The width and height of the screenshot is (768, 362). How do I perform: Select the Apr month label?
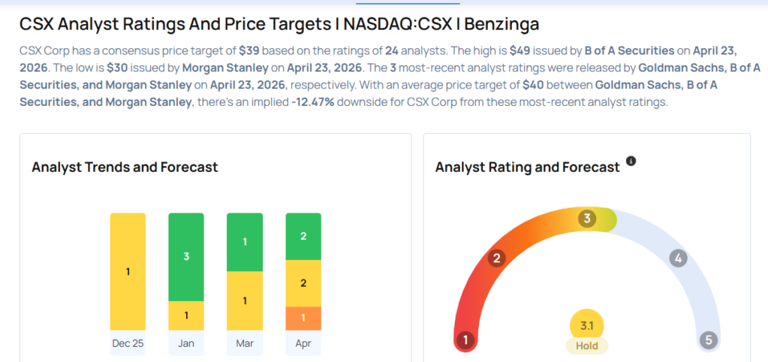303,343
